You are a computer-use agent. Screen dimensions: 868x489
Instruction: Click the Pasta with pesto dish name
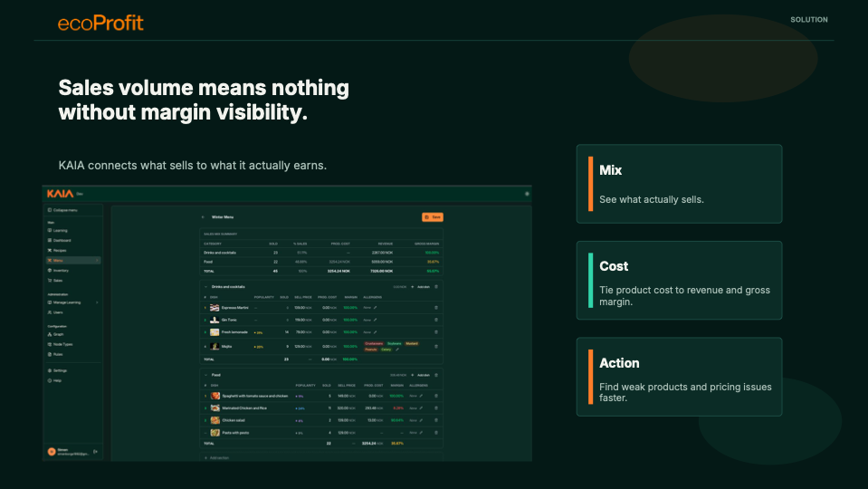click(235, 433)
